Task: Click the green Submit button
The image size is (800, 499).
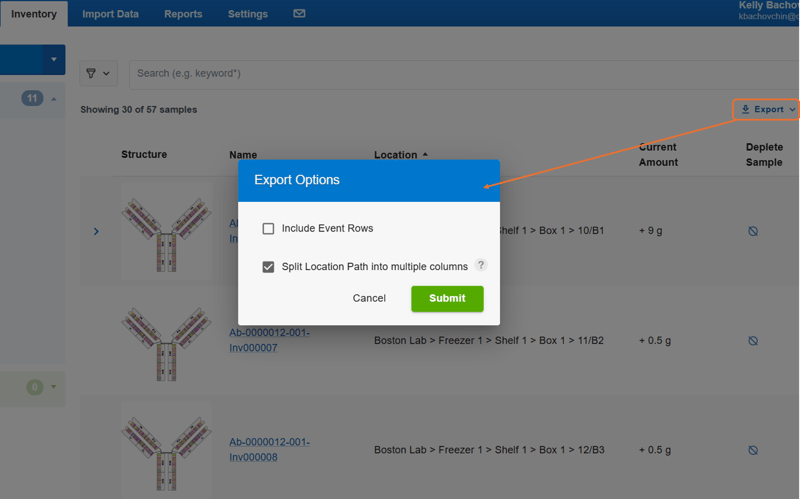Action: (x=447, y=298)
